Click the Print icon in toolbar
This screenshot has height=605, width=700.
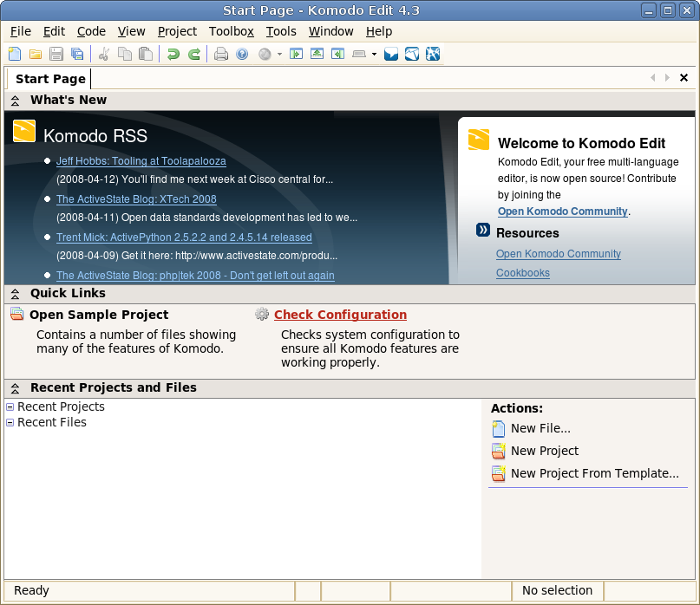click(x=221, y=54)
